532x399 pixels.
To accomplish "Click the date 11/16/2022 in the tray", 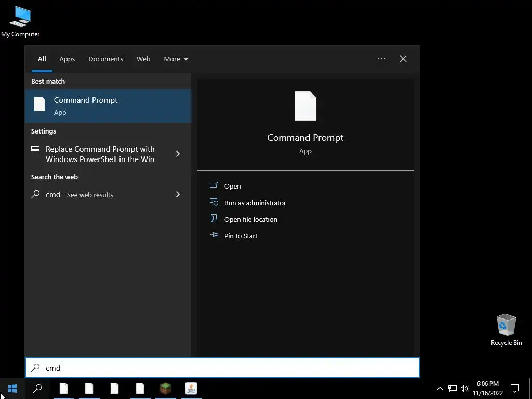I will point(487,393).
